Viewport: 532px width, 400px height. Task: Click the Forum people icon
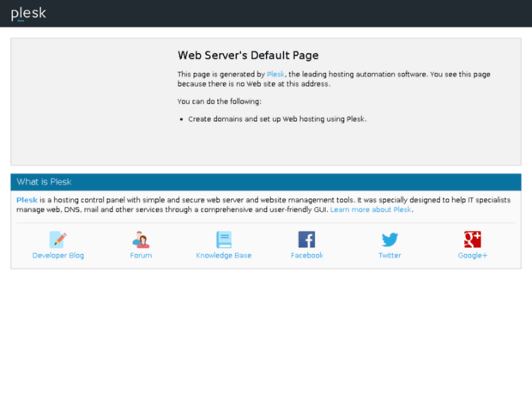click(x=141, y=239)
